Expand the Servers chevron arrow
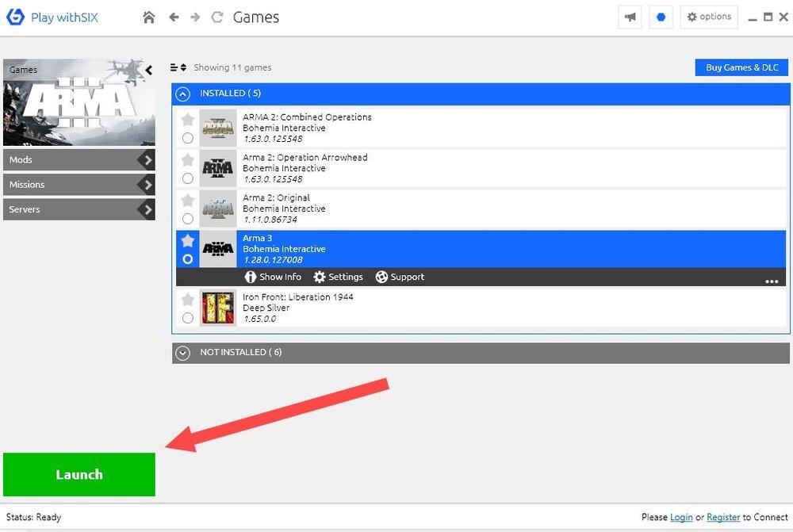 pos(147,209)
